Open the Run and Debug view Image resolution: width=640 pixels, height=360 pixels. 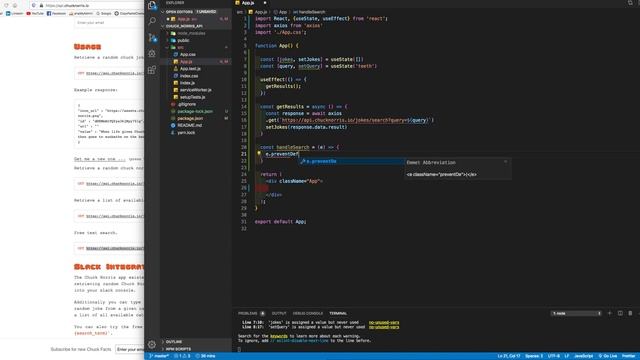pyautogui.click(x=152, y=53)
